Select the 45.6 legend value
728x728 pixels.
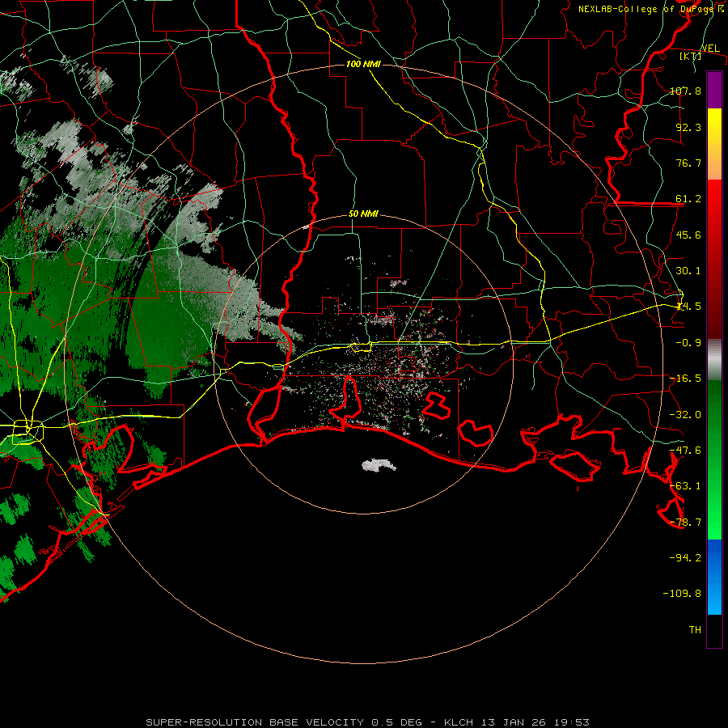point(688,235)
